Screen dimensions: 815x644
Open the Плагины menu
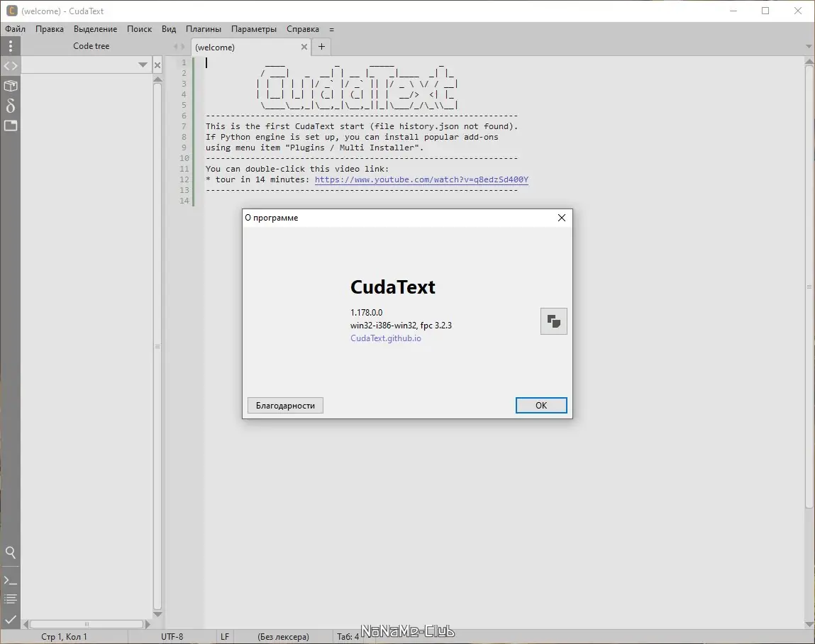point(204,29)
